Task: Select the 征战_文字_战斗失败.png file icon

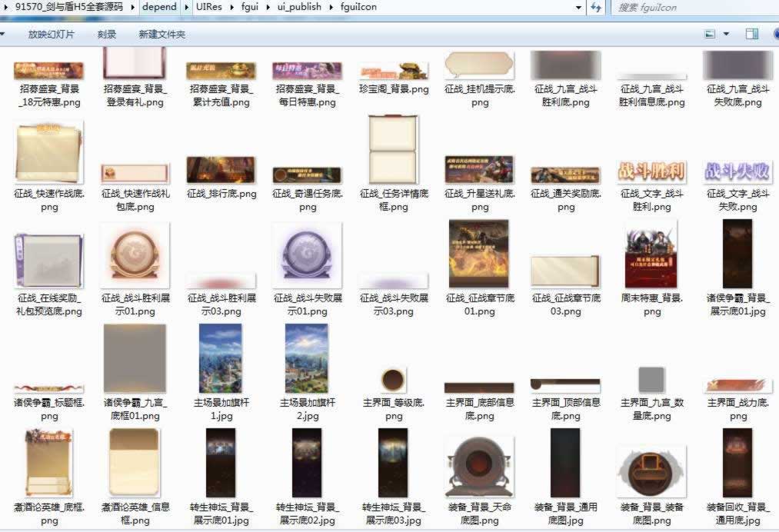Action: point(737,171)
